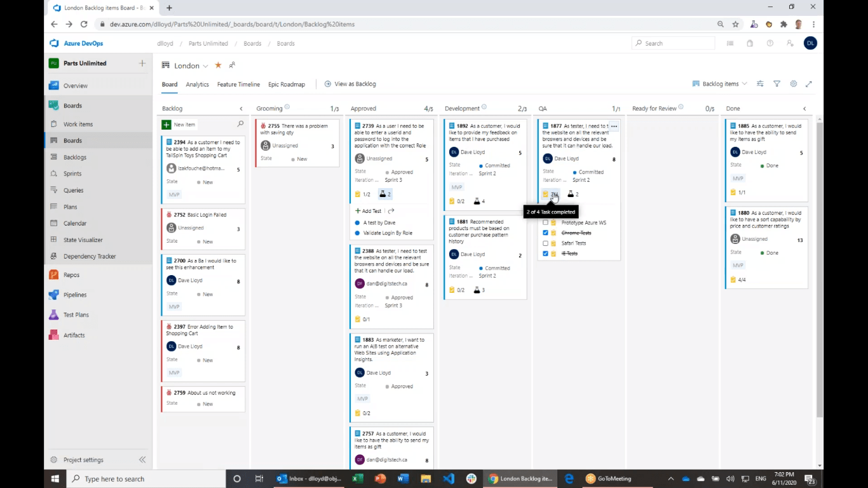
Task: Open Overview in the sidebar
Action: [x=75, y=86]
